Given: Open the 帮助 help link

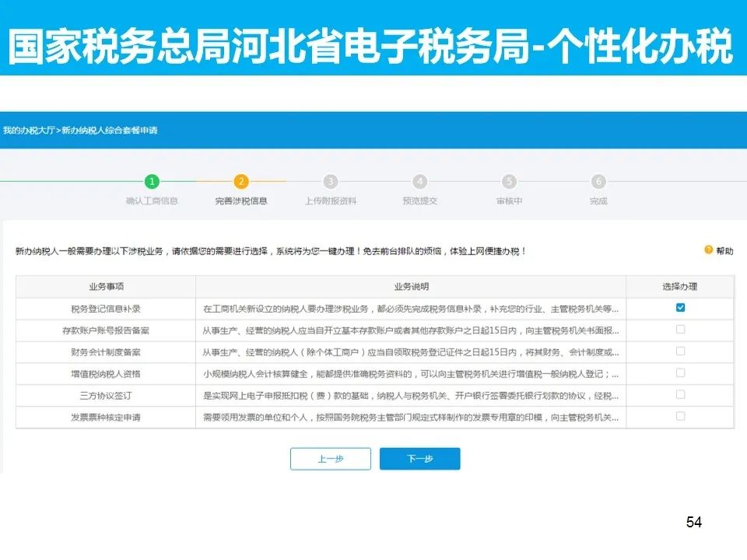Looking at the screenshot, I should pyautogui.click(x=724, y=250).
